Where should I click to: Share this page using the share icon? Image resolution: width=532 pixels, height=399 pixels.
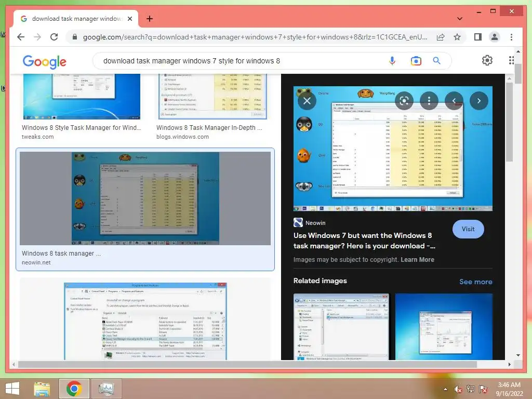click(441, 37)
